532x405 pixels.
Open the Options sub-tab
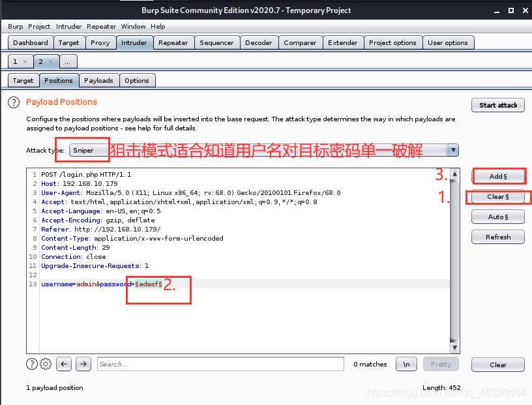point(137,80)
